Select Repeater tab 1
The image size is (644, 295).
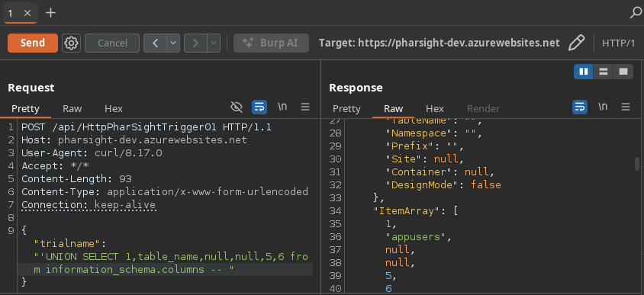(x=10, y=13)
